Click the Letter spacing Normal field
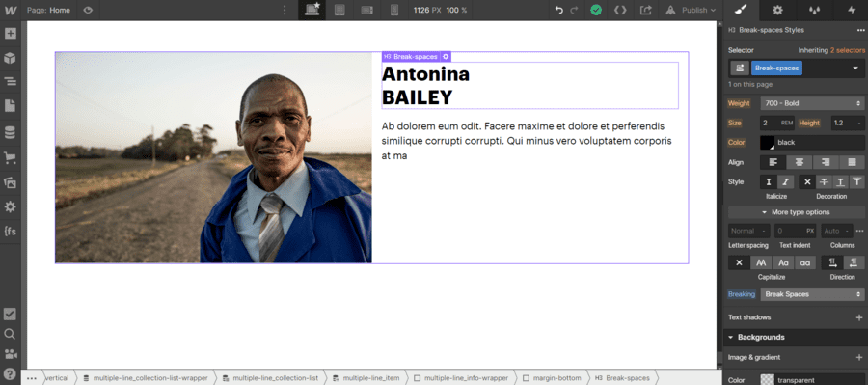 point(748,231)
